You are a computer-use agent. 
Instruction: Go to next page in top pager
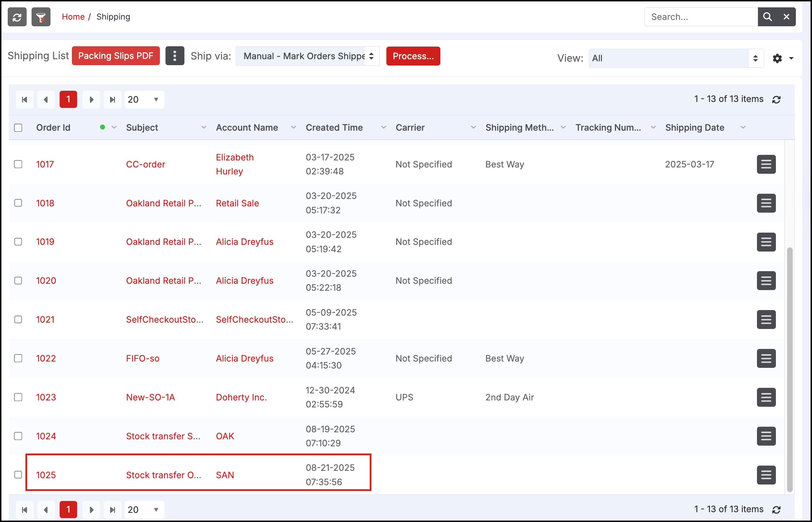click(x=91, y=99)
